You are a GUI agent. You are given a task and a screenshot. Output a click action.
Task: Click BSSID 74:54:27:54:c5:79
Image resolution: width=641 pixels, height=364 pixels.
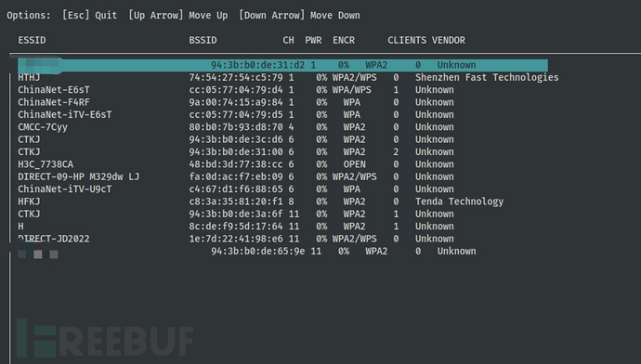pyautogui.click(x=236, y=77)
